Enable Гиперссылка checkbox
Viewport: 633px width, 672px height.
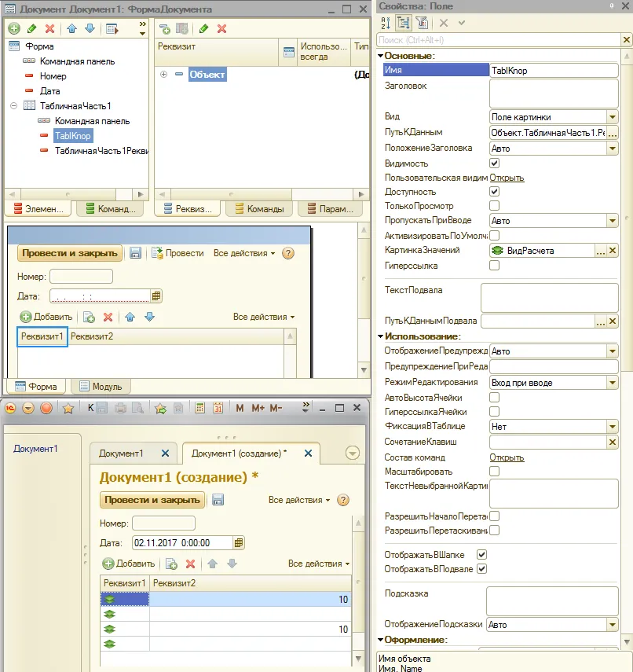pos(494,266)
